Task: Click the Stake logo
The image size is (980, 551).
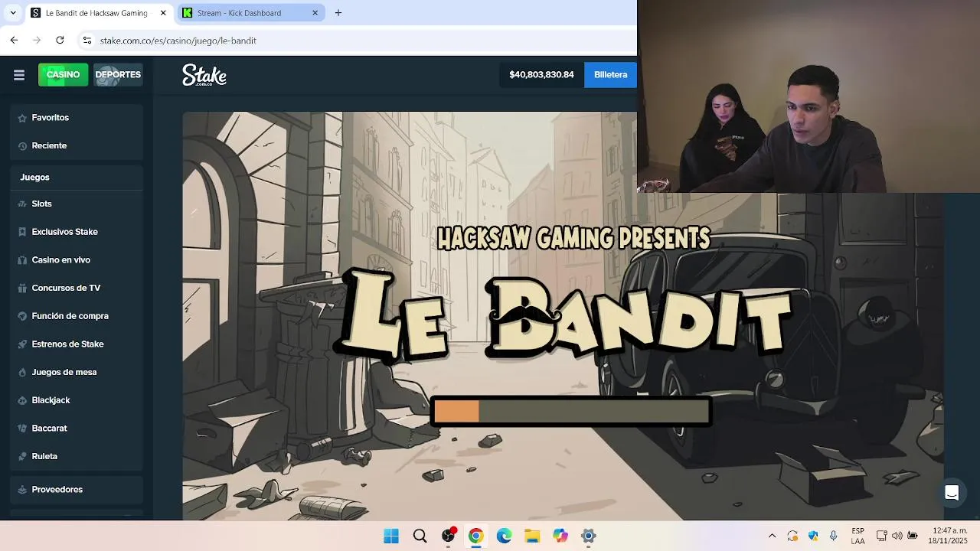Action: tap(204, 75)
